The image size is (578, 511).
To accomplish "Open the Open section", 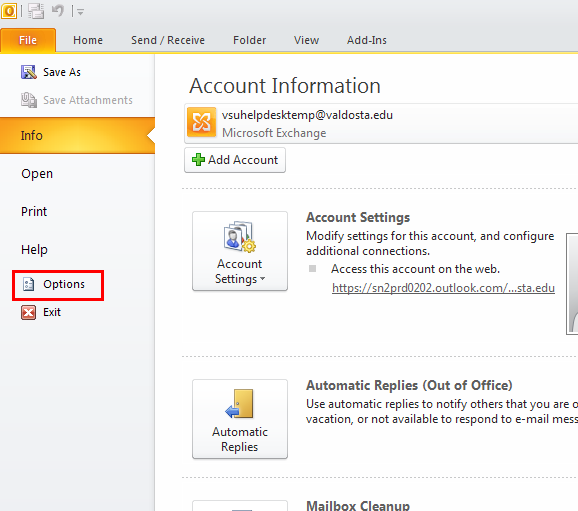I will click(x=37, y=174).
